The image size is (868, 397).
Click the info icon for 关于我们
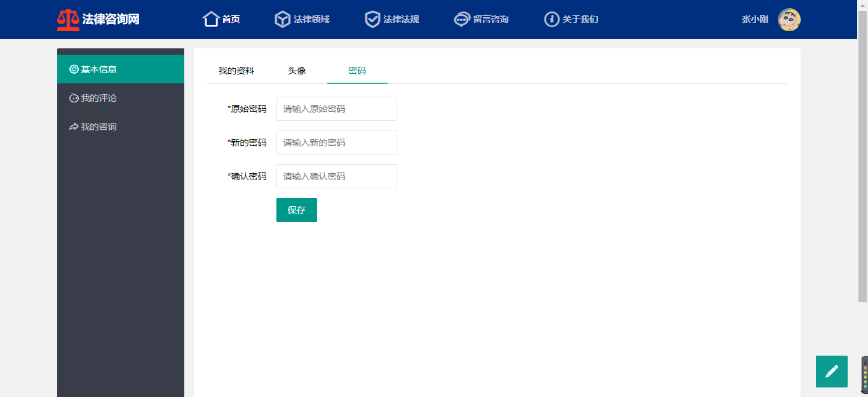coord(552,19)
